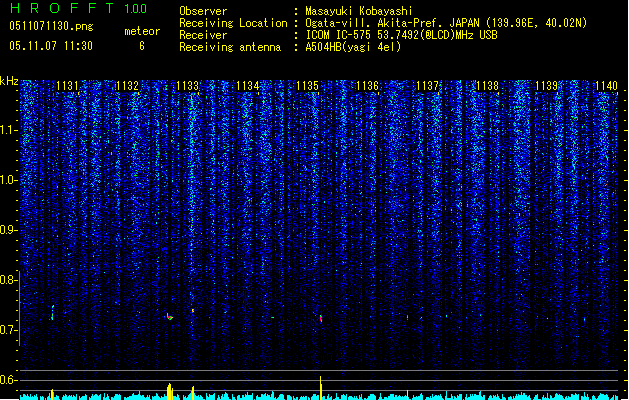Image resolution: width=629 pixels, height=400 pixels.
Task: Click the 1.0 frequency axis label
Action: click(x=8, y=180)
